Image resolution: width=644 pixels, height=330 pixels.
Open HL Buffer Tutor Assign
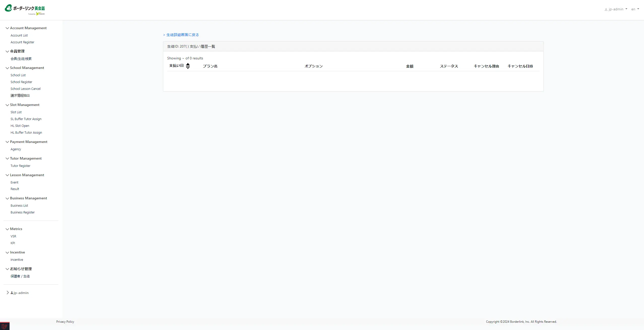(x=26, y=133)
